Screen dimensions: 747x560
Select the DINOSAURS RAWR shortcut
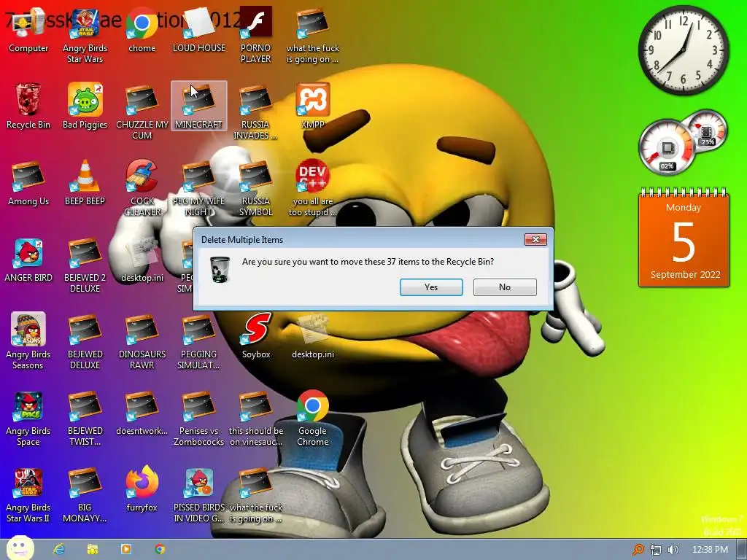(142, 342)
